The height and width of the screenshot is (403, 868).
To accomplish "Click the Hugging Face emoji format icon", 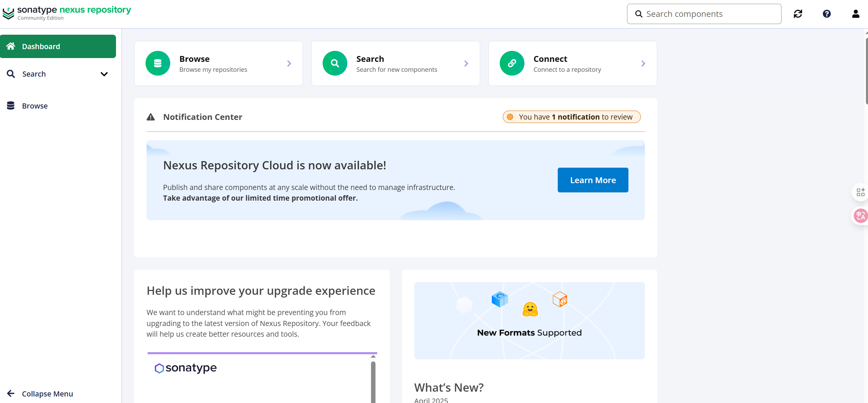I will click(x=530, y=309).
